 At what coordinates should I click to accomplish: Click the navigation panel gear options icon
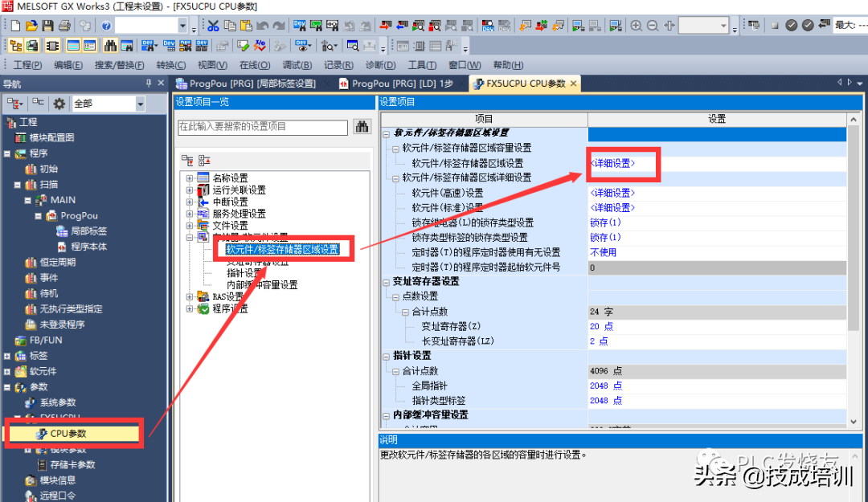[59, 104]
